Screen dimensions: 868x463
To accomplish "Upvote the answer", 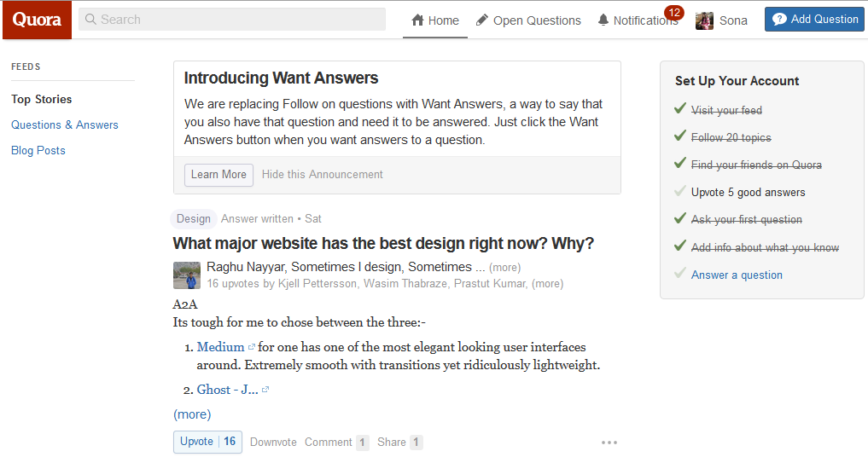I will (x=207, y=442).
